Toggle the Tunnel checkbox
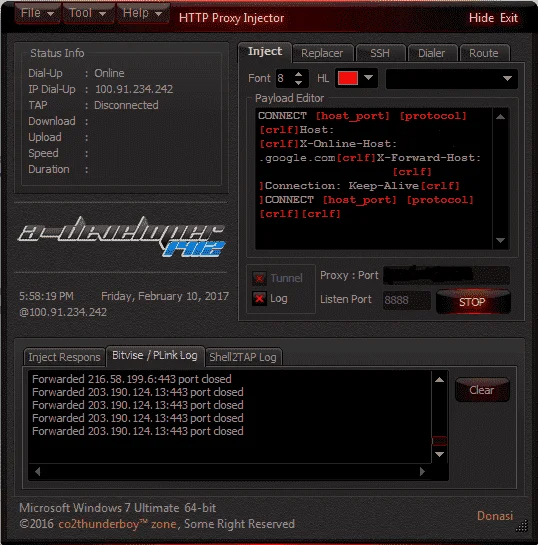538x545 pixels. coord(259,278)
